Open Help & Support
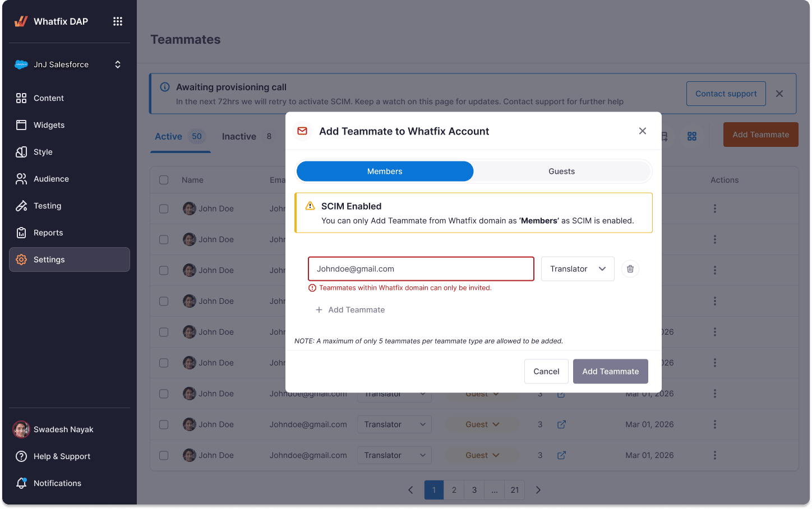The height and width of the screenshot is (509, 812). (x=70, y=456)
